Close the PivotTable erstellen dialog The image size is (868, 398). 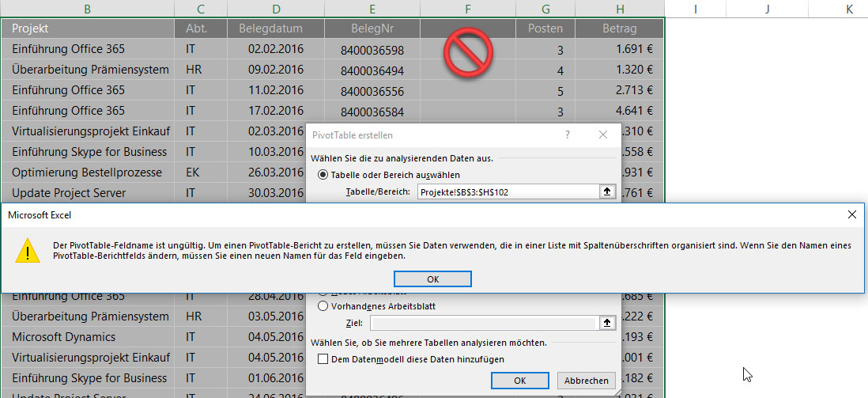click(x=603, y=135)
